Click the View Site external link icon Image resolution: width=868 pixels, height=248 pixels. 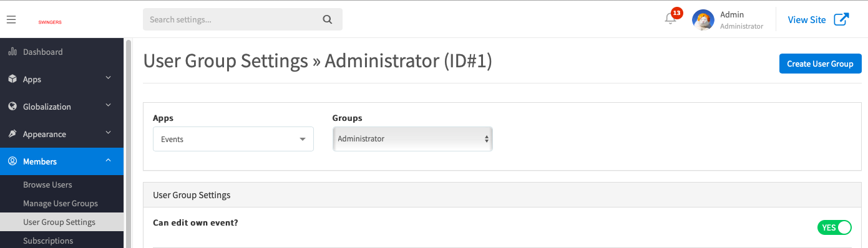(841, 19)
